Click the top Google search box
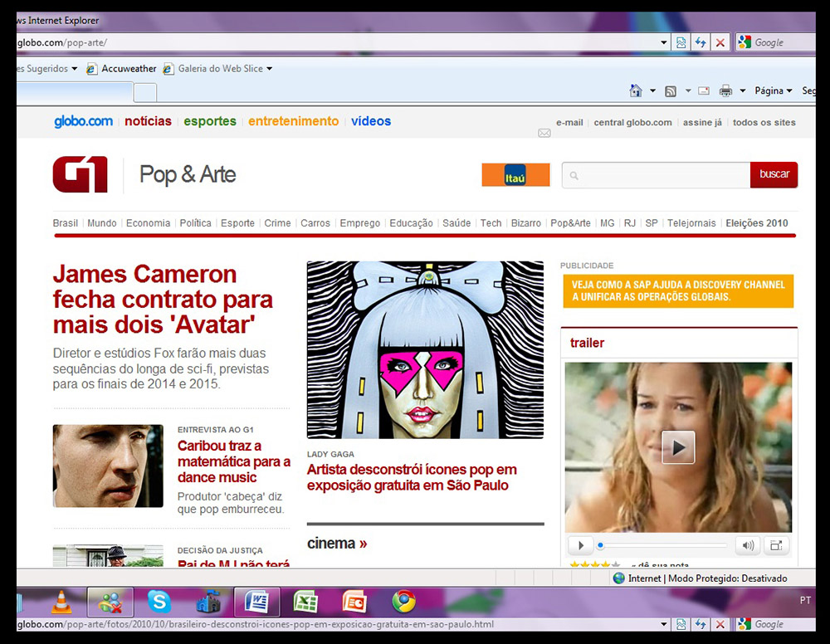The height and width of the screenshot is (644, 830). [x=775, y=43]
